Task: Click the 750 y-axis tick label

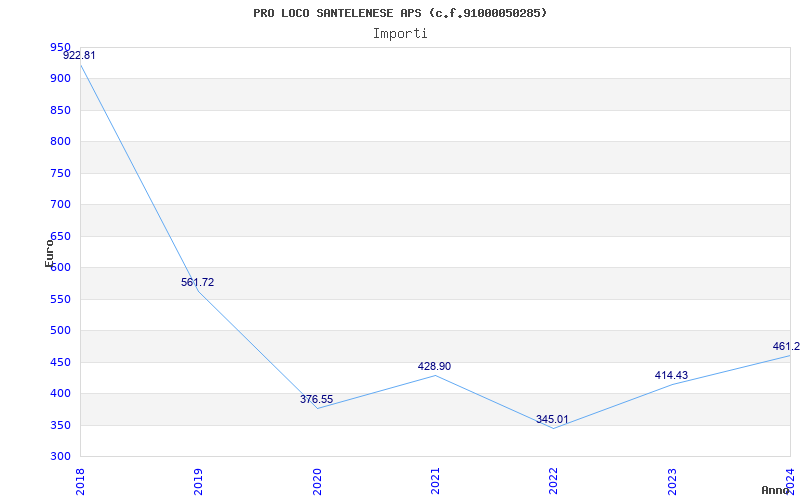Action: (60, 173)
